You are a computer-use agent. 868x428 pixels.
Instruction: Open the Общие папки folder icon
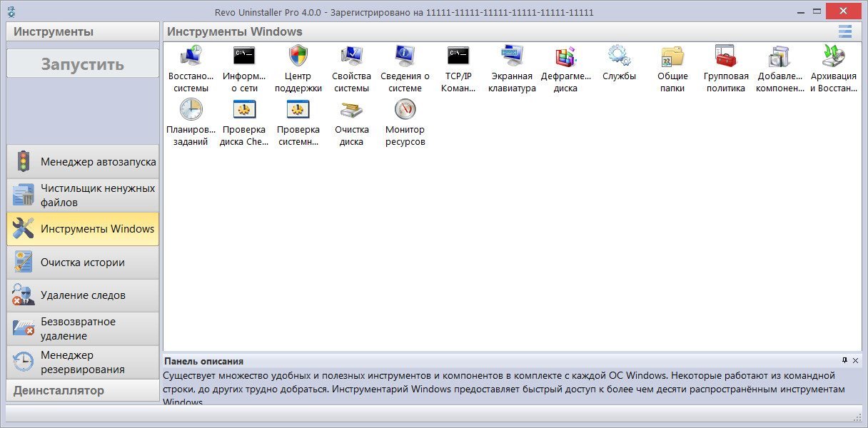coord(672,56)
